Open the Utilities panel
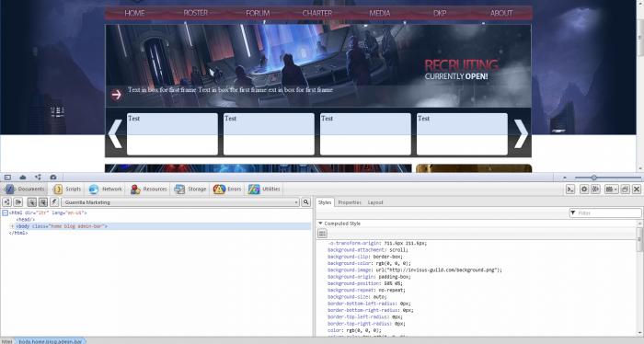Viewport: 644px width, 344px height. pos(264,189)
